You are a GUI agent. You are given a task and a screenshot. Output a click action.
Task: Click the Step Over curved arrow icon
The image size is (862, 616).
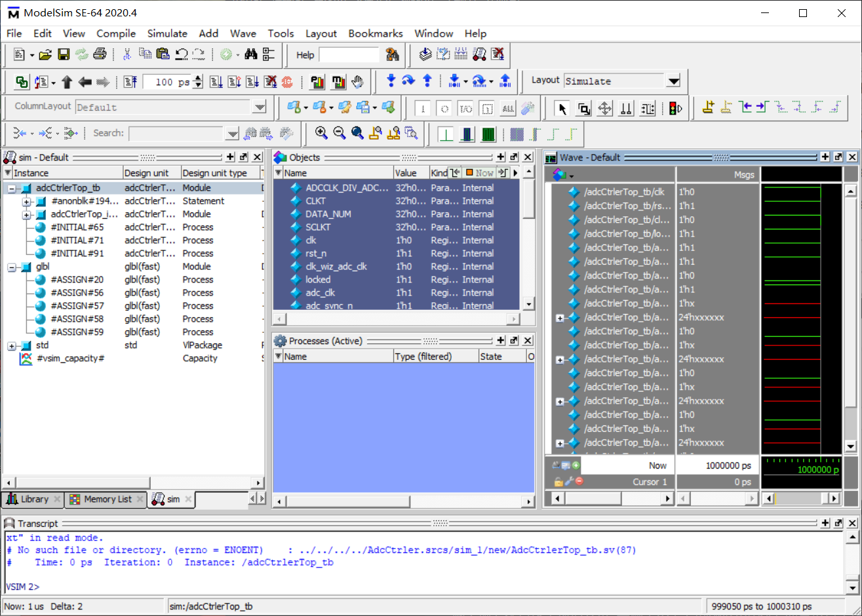point(408,81)
